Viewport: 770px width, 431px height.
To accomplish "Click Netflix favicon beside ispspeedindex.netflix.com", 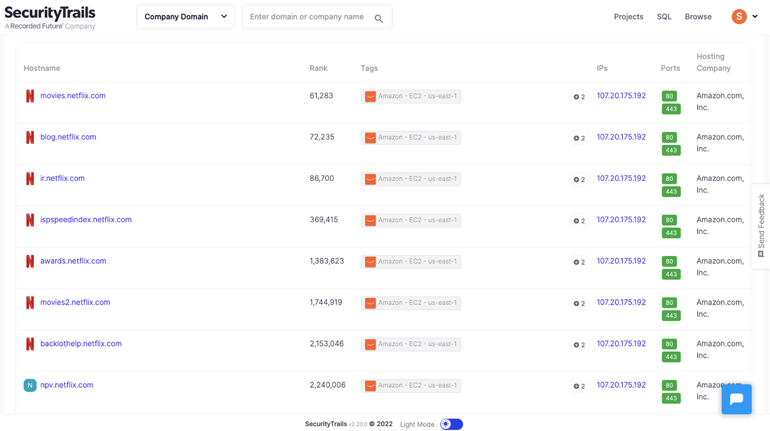I will click(30, 220).
